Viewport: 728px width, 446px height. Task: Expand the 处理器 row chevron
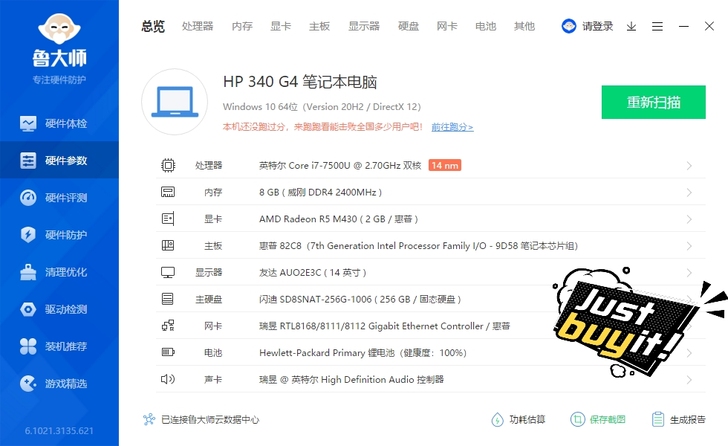point(689,166)
